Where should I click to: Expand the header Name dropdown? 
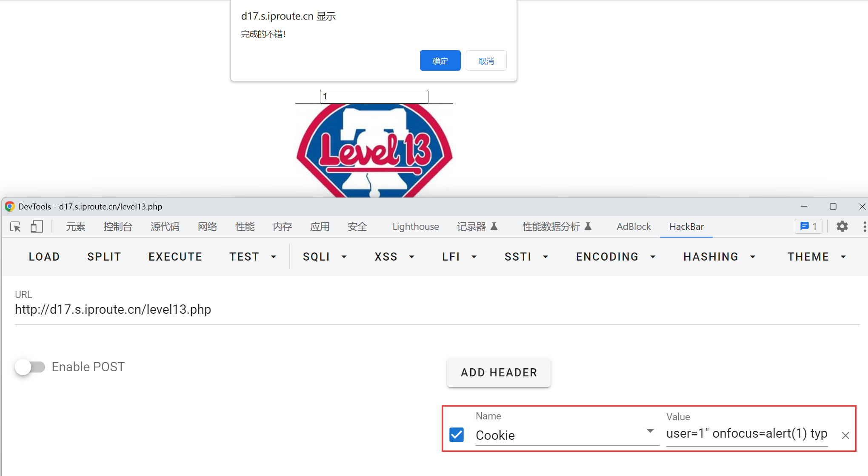point(650,431)
